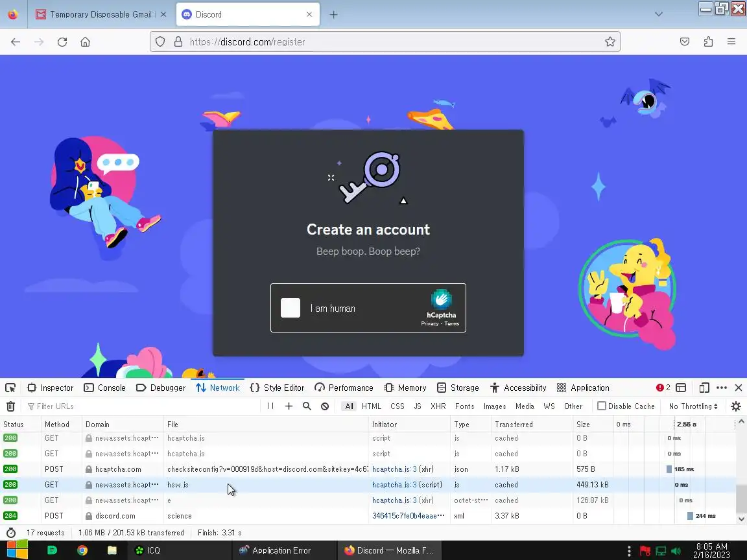
Task: Click the Filter URLs input field
Action: tap(141, 406)
